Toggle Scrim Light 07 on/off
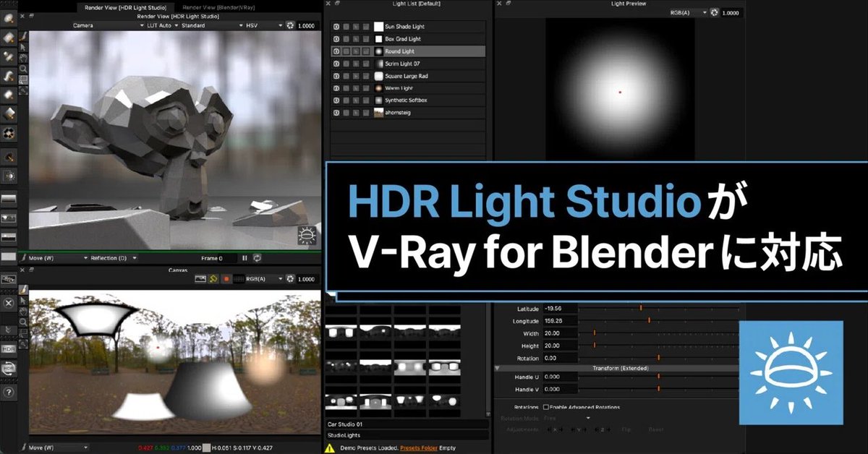Image resolution: width=868 pixels, height=454 pixels. pyautogui.click(x=336, y=64)
